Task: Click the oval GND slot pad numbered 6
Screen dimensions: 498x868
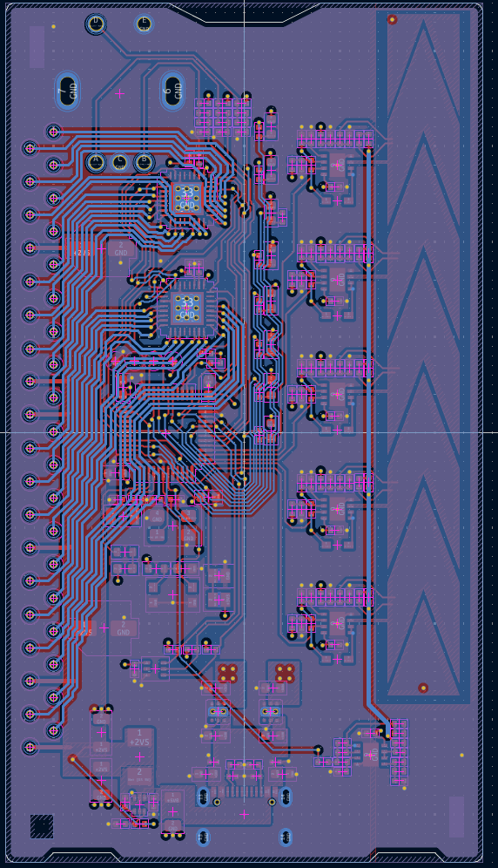Action: 172,91
